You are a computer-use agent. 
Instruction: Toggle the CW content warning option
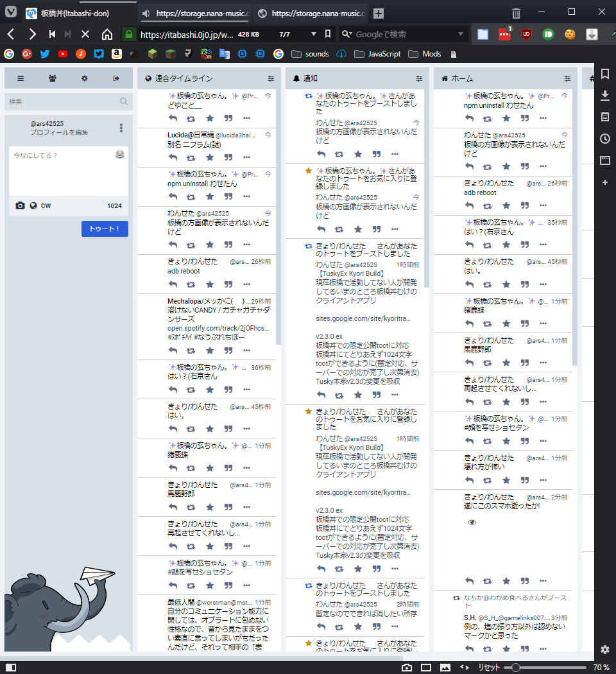46,205
